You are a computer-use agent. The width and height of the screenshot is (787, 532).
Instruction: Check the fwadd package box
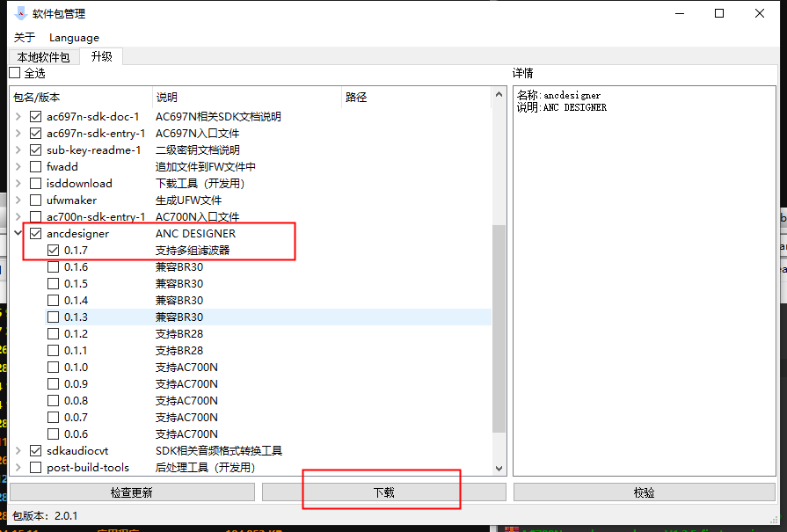(x=36, y=166)
